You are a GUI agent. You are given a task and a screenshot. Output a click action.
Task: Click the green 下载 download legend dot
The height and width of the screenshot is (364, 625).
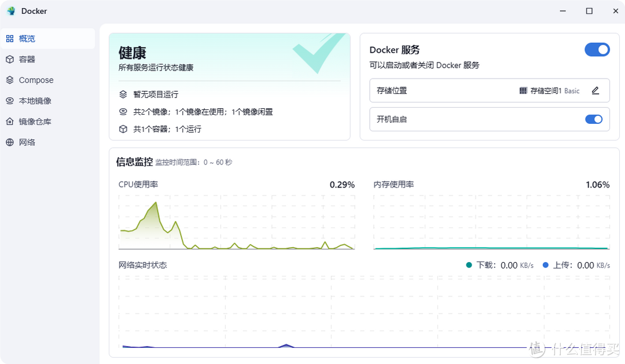[x=469, y=265]
